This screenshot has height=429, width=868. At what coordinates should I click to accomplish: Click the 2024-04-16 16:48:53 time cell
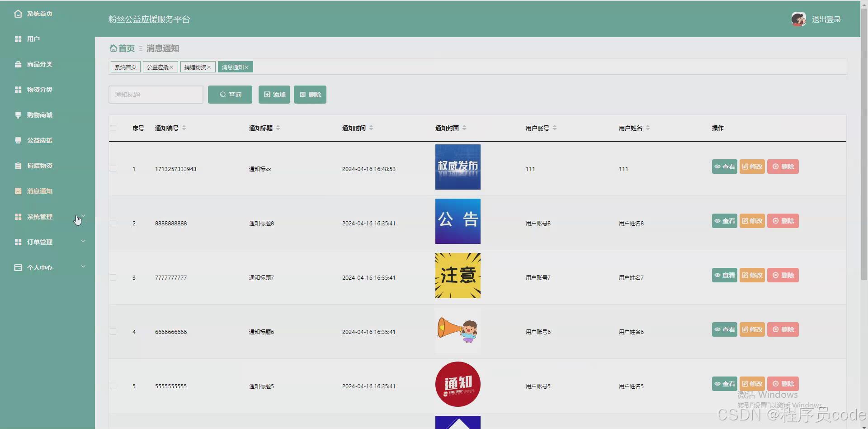369,169
